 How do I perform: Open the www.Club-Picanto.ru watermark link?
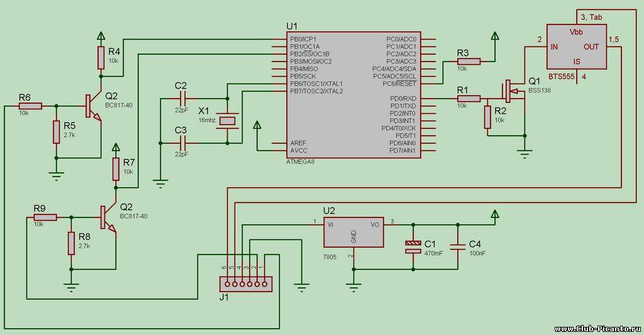tap(597, 329)
